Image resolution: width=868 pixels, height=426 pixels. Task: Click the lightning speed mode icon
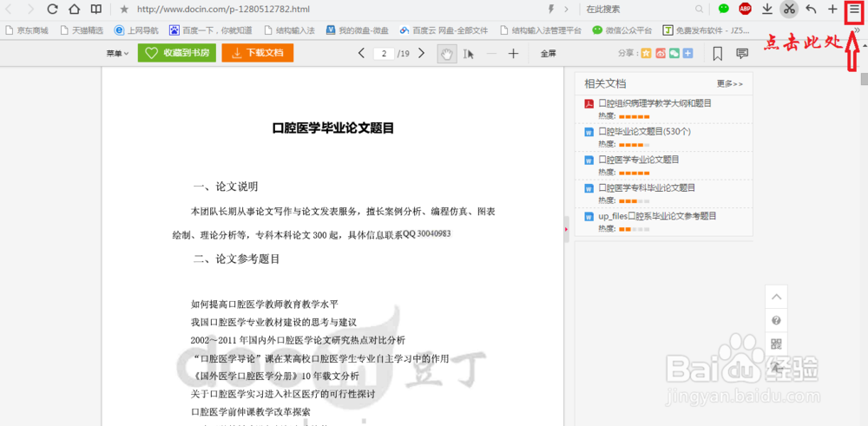551,9
